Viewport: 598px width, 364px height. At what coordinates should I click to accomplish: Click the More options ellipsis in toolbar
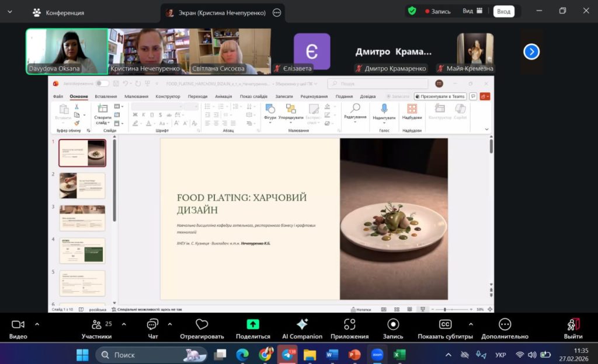pos(505,325)
